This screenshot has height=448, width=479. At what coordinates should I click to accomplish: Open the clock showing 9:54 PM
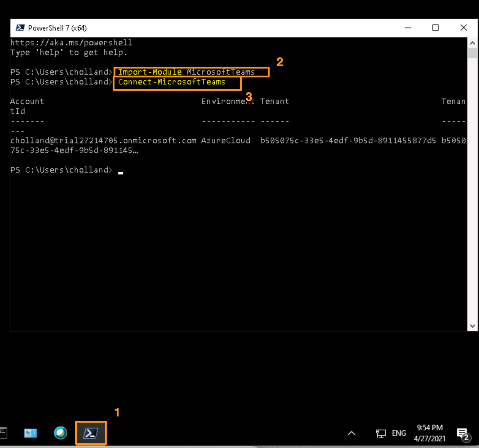pos(429,433)
